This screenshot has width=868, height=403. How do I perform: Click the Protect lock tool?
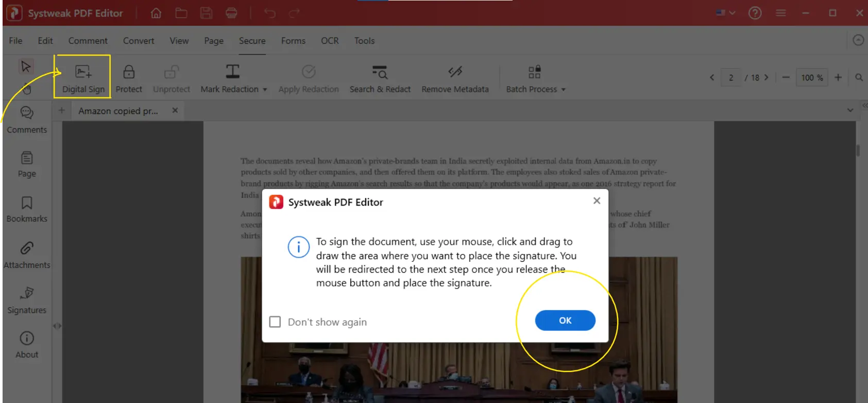[129, 79]
